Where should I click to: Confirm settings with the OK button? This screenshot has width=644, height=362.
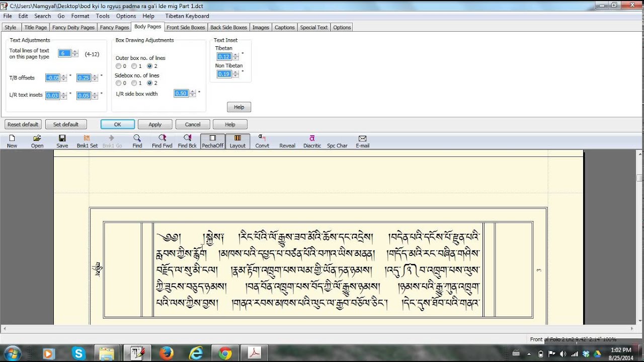(117, 124)
